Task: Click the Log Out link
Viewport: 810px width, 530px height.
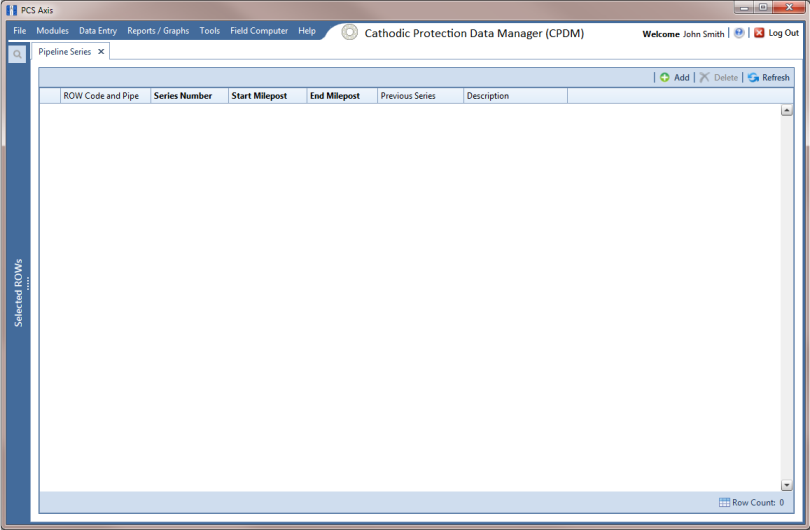Action: pyautogui.click(x=784, y=33)
